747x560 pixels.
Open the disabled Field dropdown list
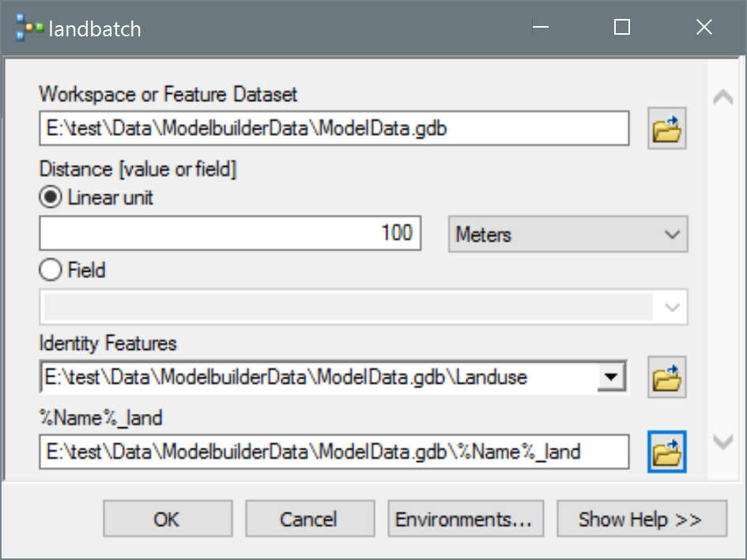(363, 307)
